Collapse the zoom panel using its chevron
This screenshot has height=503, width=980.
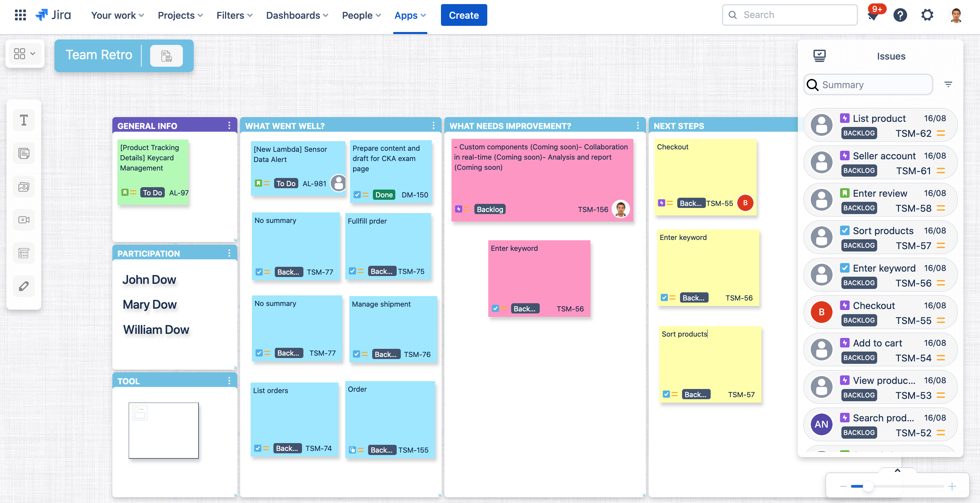[898, 471]
